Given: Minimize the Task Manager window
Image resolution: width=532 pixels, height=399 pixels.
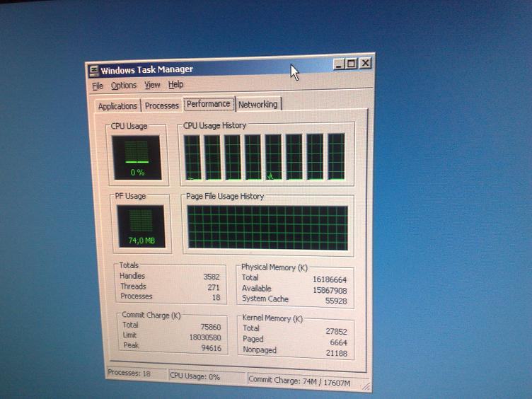Looking at the screenshot, I should click(339, 64).
